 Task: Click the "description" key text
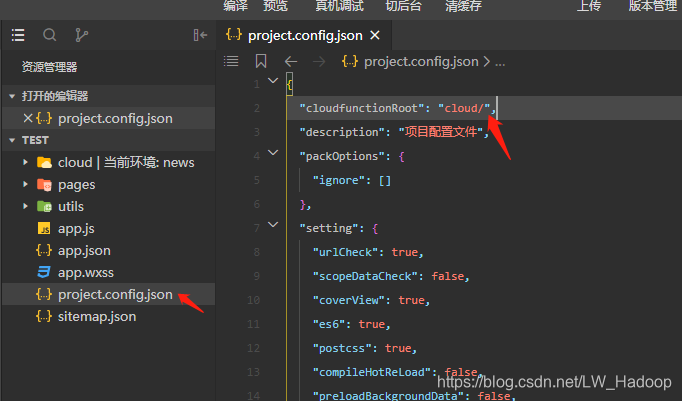[x=342, y=132]
